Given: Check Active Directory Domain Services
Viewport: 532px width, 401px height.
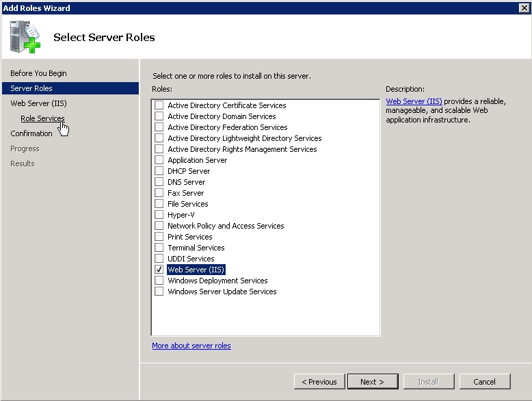Looking at the screenshot, I should pos(159,116).
